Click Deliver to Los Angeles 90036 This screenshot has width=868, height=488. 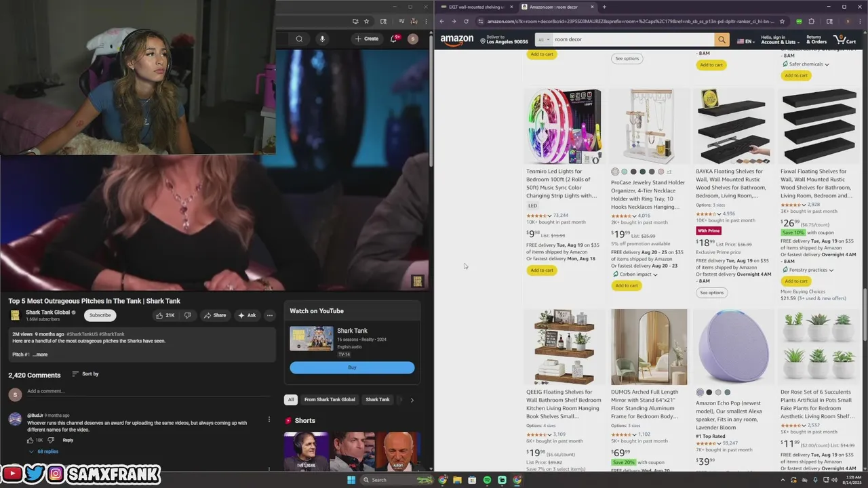coord(505,39)
